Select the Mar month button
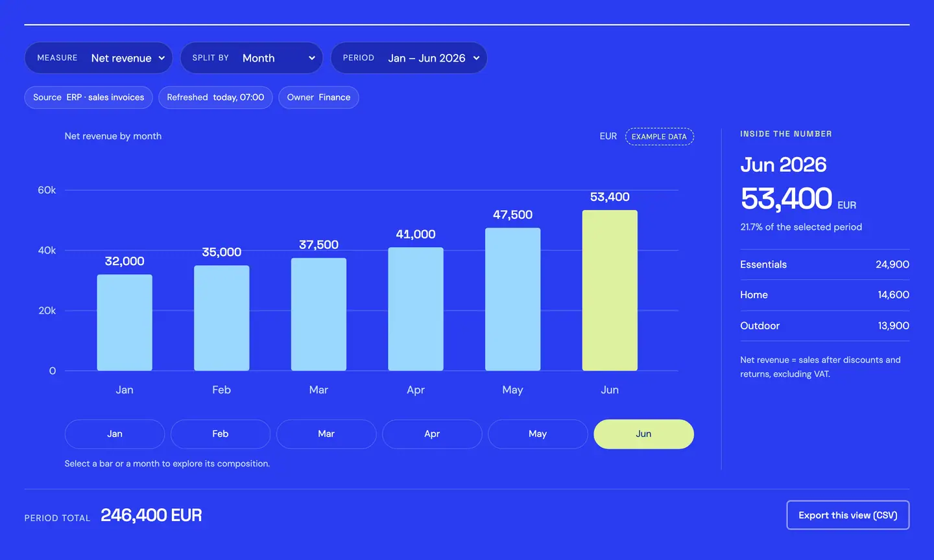 pyautogui.click(x=326, y=434)
